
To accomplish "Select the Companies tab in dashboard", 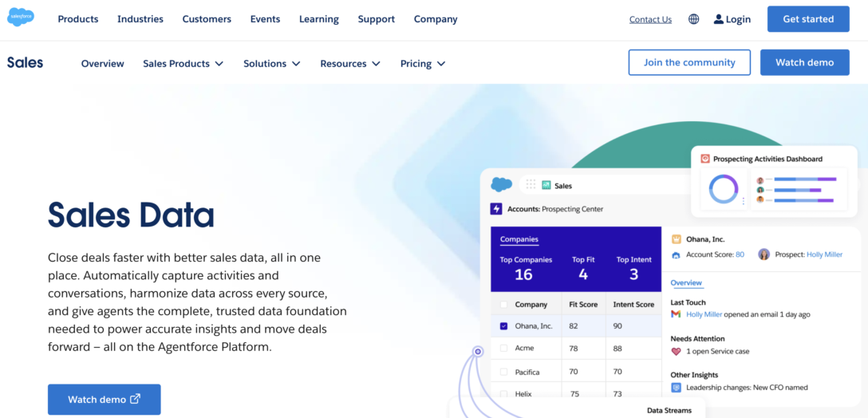I will click(519, 240).
